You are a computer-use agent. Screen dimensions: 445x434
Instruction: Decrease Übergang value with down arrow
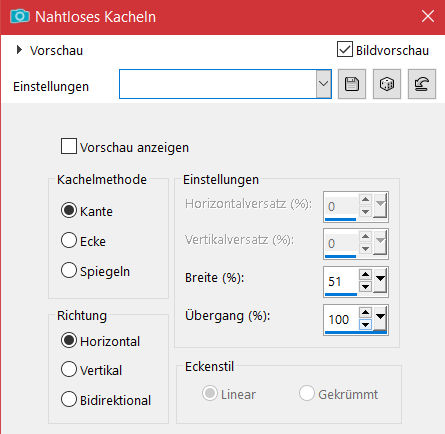click(365, 324)
